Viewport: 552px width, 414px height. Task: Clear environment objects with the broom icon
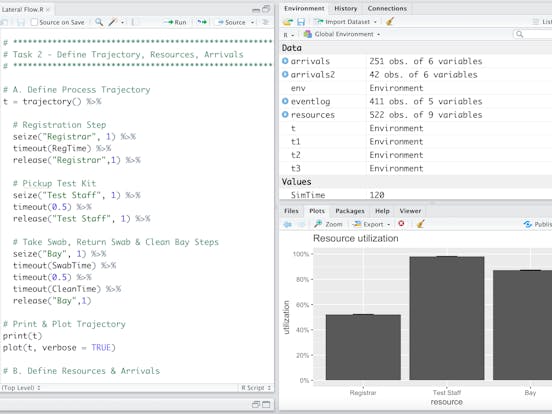coord(389,22)
